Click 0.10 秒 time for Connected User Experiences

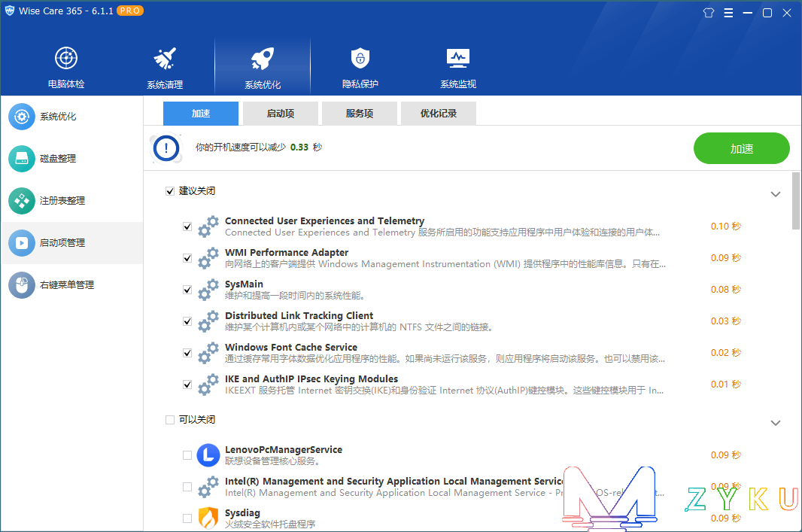pyautogui.click(x=725, y=226)
